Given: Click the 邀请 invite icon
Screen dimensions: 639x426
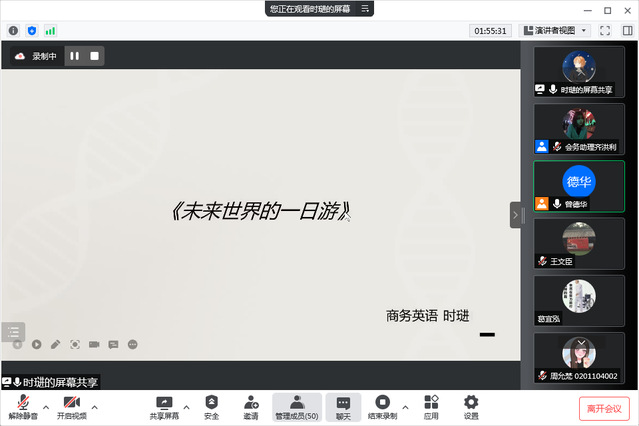Looking at the screenshot, I should click(251, 403).
